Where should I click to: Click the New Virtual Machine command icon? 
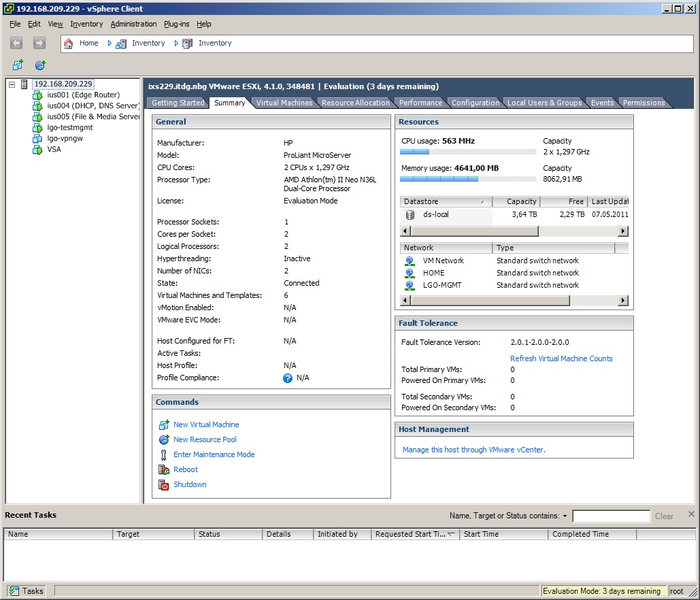[x=164, y=424]
